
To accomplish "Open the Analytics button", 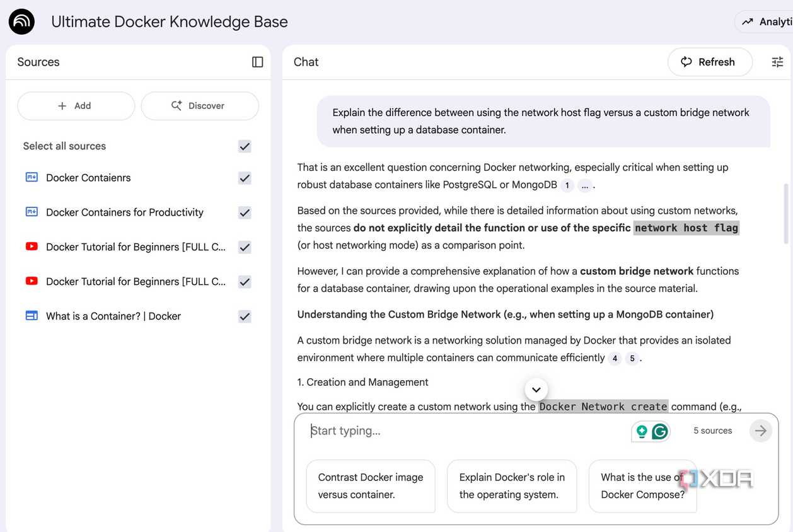I will click(764, 22).
